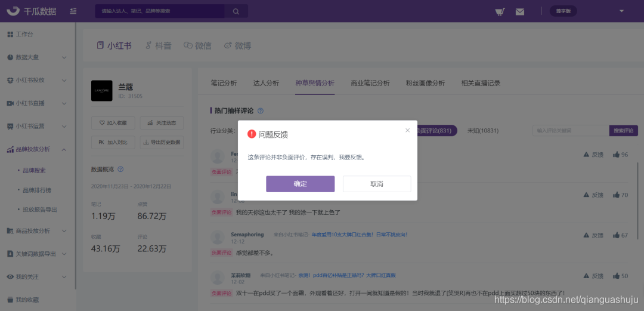Select 品牌排行榜 submenu item

click(x=37, y=190)
